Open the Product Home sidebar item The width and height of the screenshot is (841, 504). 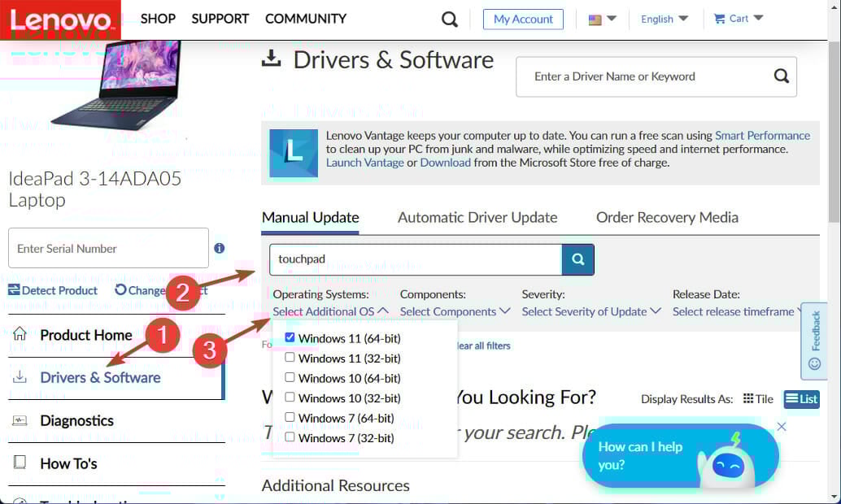[116, 335]
